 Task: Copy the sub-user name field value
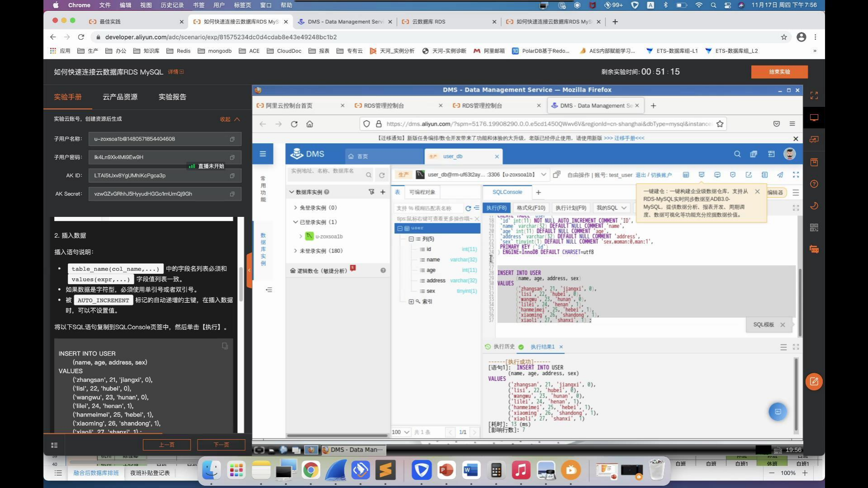(232, 139)
